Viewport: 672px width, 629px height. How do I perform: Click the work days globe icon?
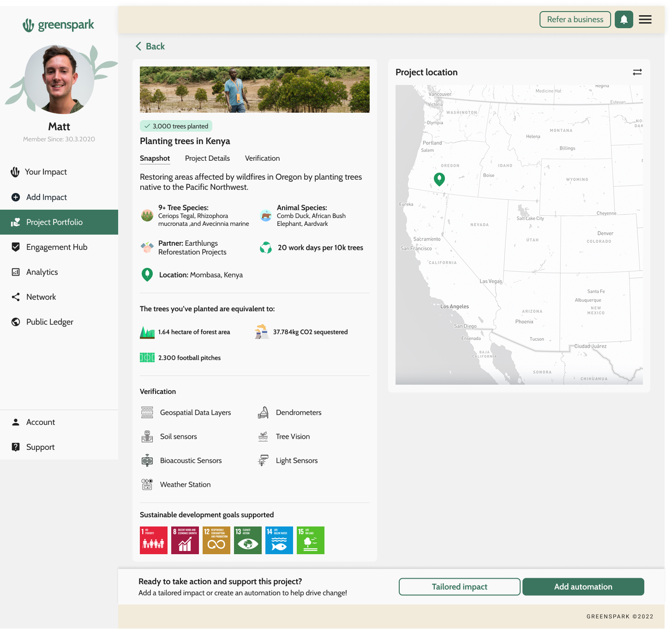(266, 248)
